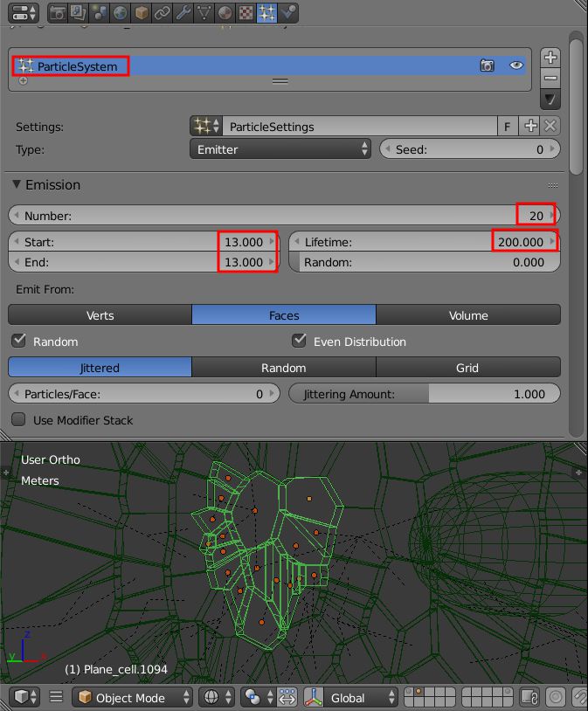Viewport: 588px width, 711px height.
Task: Toggle proportional editing icon
Action: [556, 697]
